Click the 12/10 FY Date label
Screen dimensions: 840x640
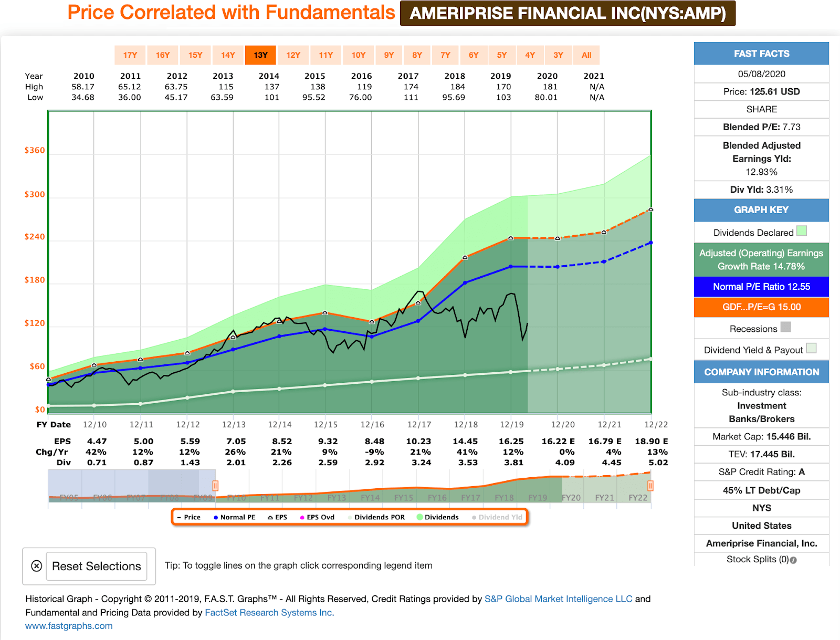(95, 425)
